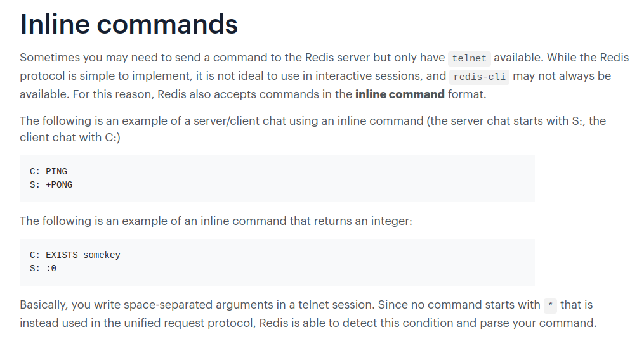Image resolution: width=644 pixels, height=346 pixels.
Task: Click the C: EXISTS somekey code line
Action: 75,255
